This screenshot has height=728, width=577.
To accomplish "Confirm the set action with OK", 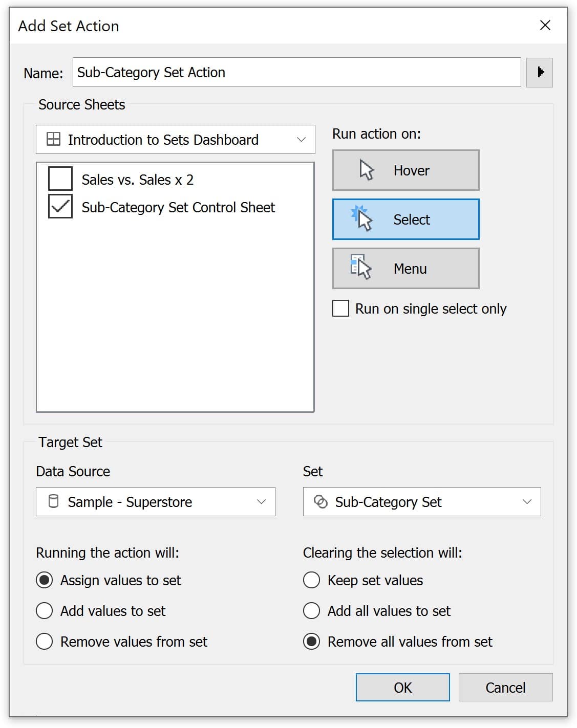I will (403, 687).
